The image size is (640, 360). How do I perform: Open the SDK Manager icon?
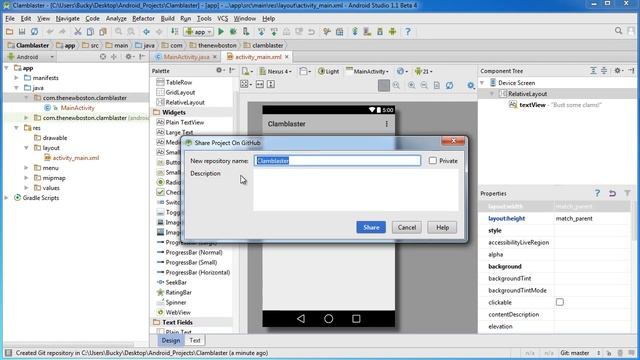(380, 31)
